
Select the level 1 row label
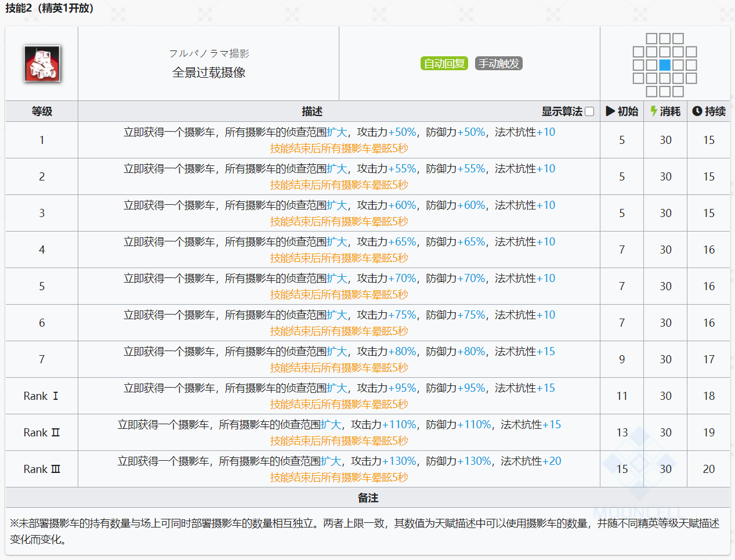tap(42, 140)
